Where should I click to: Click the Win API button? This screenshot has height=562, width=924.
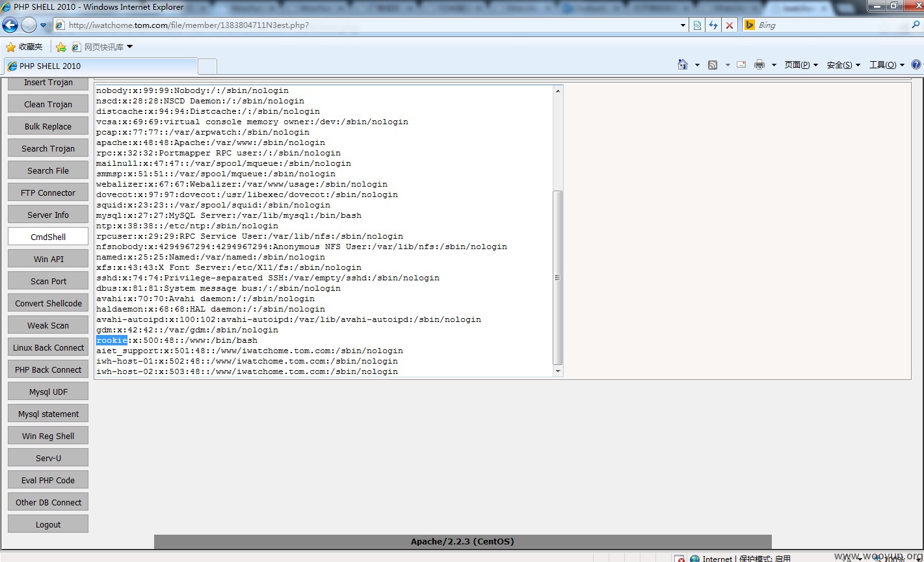coord(48,259)
